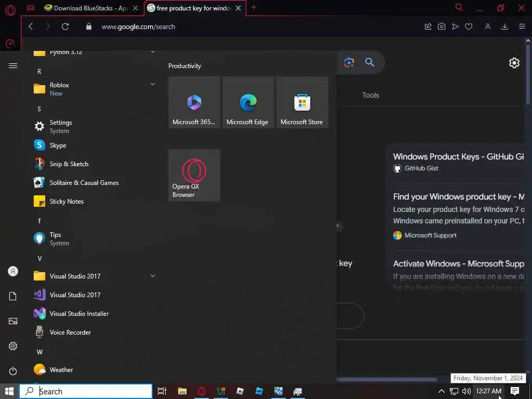Open Documents from Start sidebar
This screenshot has height=399, width=532.
pyautogui.click(x=13, y=296)
